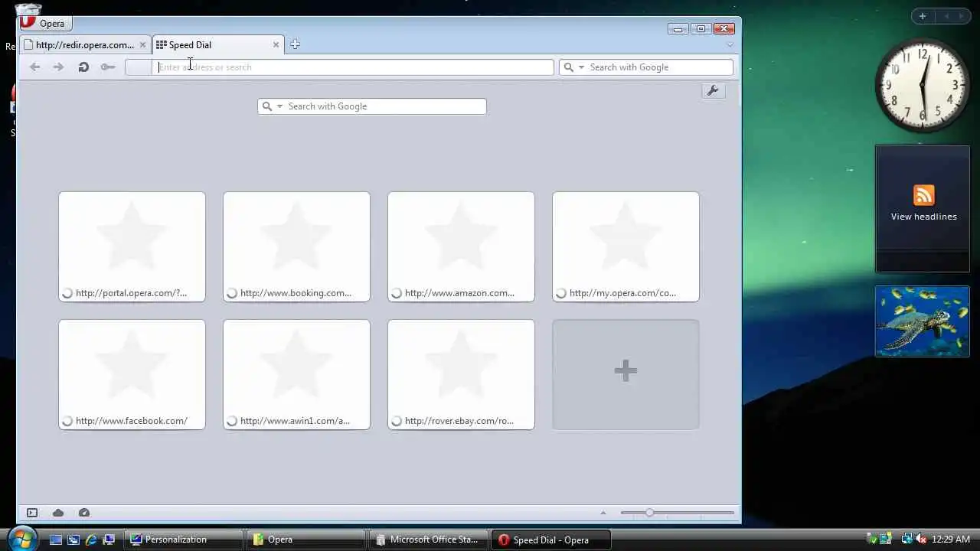Switch to the Speed Dial tab
The height and width of the screenshot is (551, 980).
pyautogui.click(x=218, y=44)
